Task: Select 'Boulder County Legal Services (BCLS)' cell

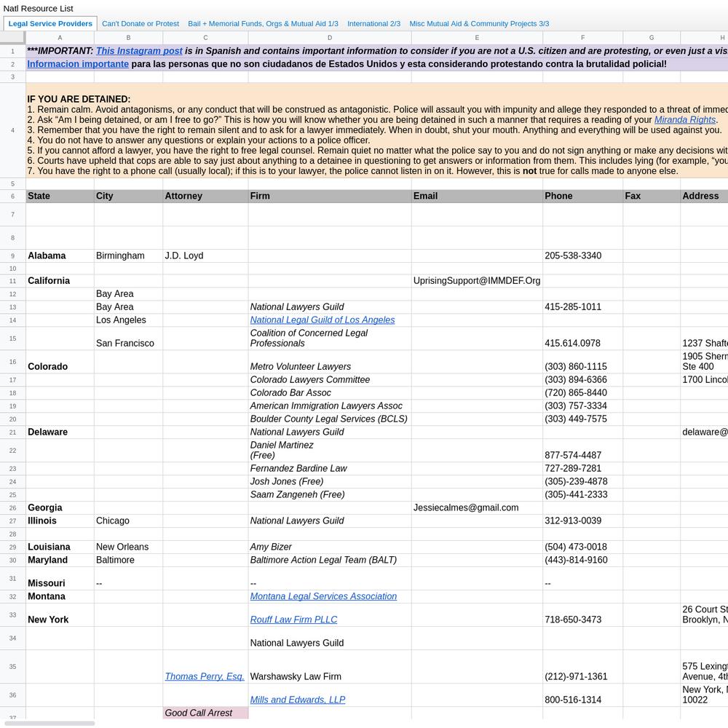Action: click(330, 419)
